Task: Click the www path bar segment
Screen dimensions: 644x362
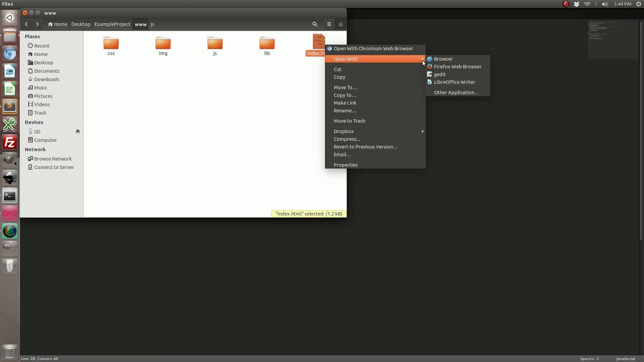Action: point(140,24)
